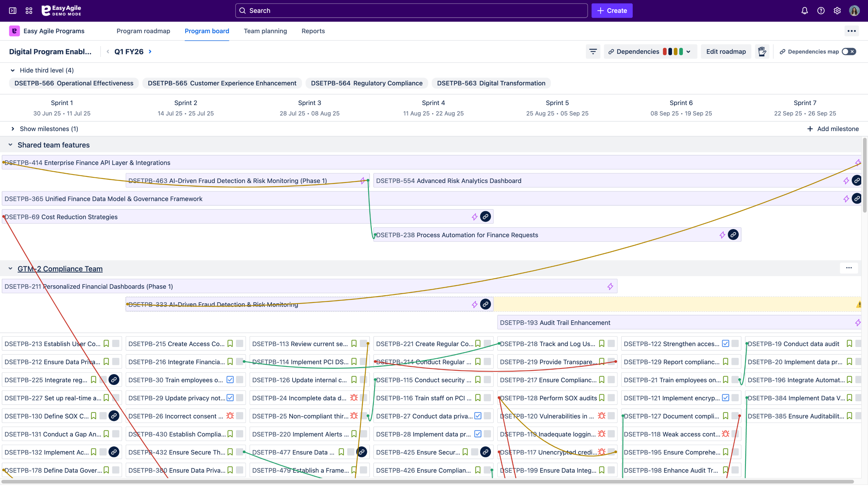
Task: Toggle the Dependencies map switch
Action: tap(849, 52)
